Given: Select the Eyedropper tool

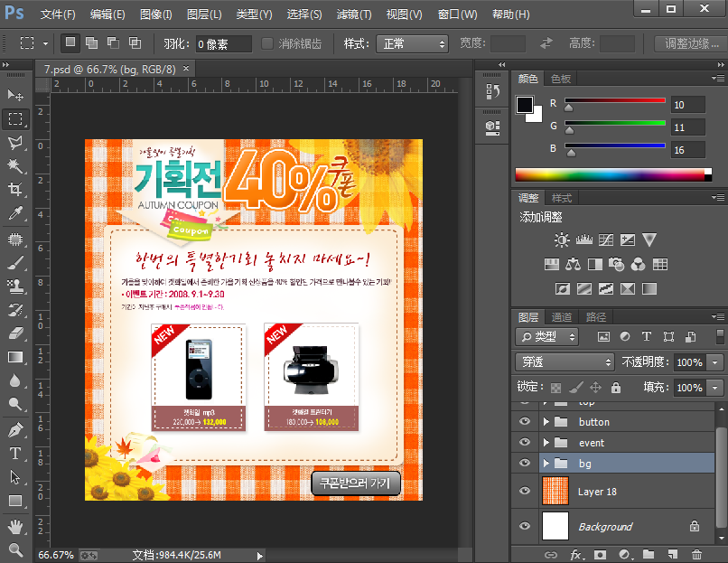Looking at the screenshot, I should [15, 214].
